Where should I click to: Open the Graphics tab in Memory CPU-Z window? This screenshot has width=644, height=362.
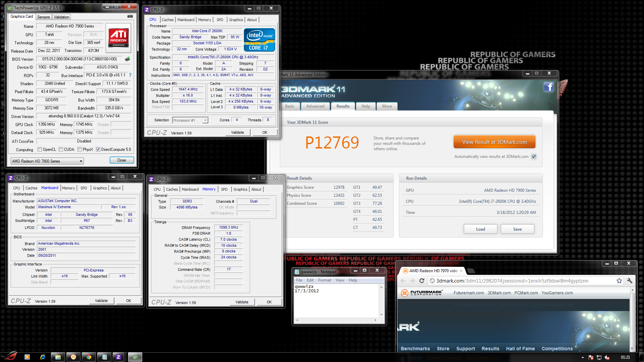pos(240,189)
